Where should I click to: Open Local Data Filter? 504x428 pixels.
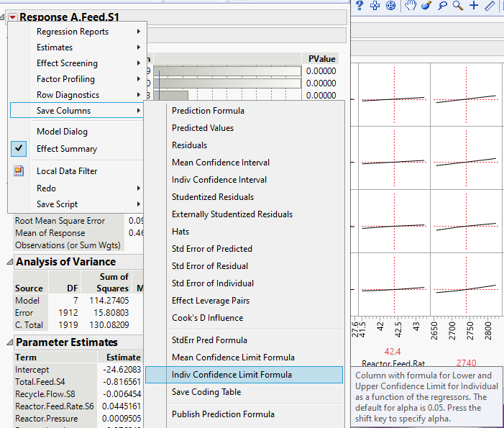67,171
